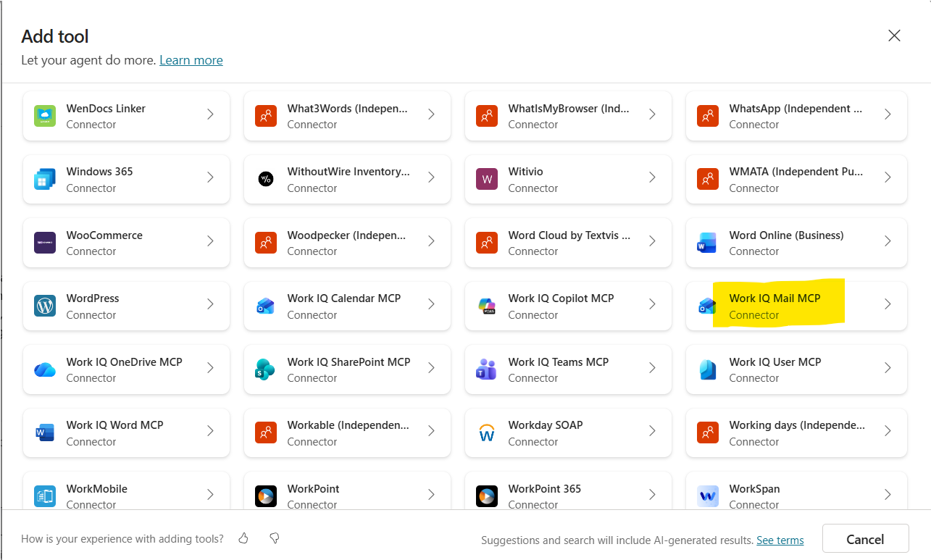Viewport: 931px width, 560px height.
Task: Click the WhatIsMyBrowser connector icon
Action: 487,116
